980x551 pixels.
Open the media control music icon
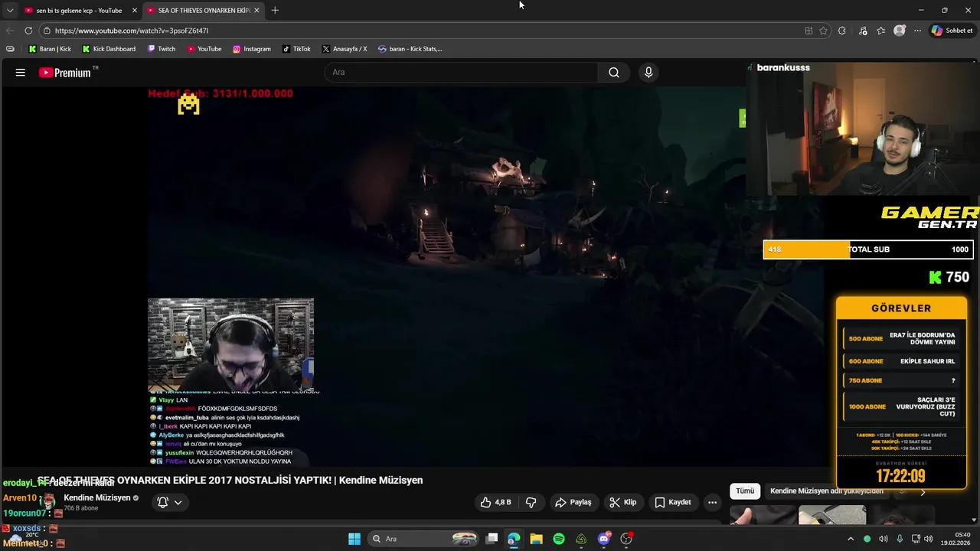click(x=863, y=31)
